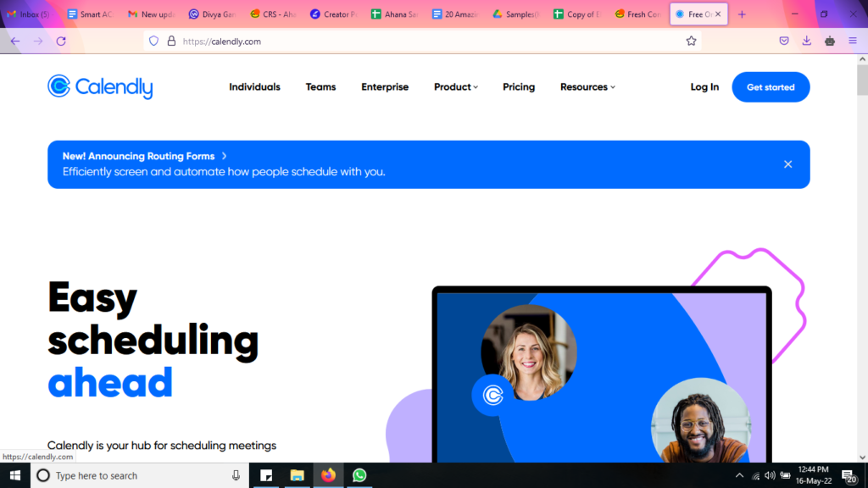This screenshot has width=868, height=488.
Task: Click the volume speaker tray icon
Action: point(770,475)
